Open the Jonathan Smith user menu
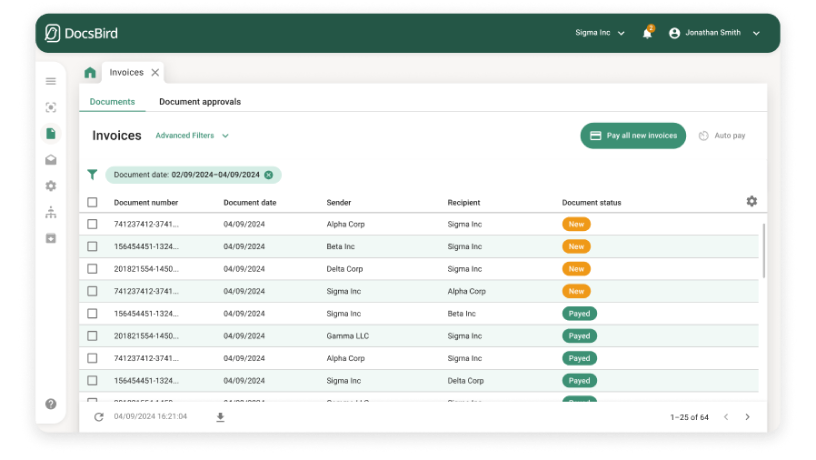Image resolution: width=816 pixels, height=460 pixels. (x=714, y=33)
